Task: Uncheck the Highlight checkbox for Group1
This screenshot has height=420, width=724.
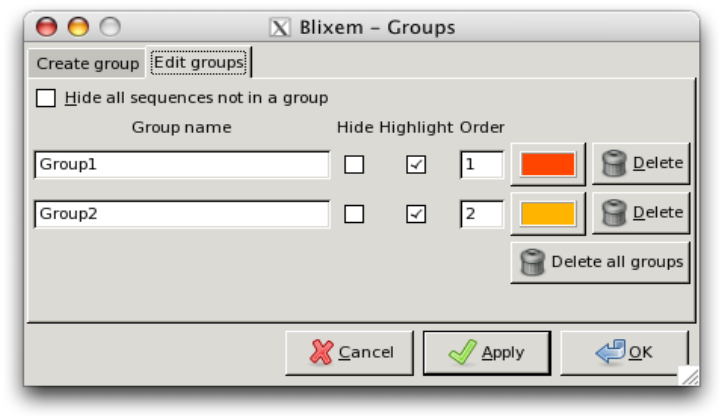Action: [x=416, y=165]
